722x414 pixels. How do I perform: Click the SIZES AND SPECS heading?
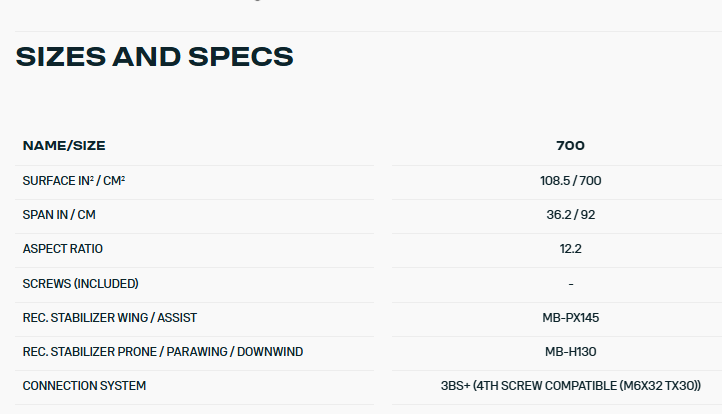[154, 57]
